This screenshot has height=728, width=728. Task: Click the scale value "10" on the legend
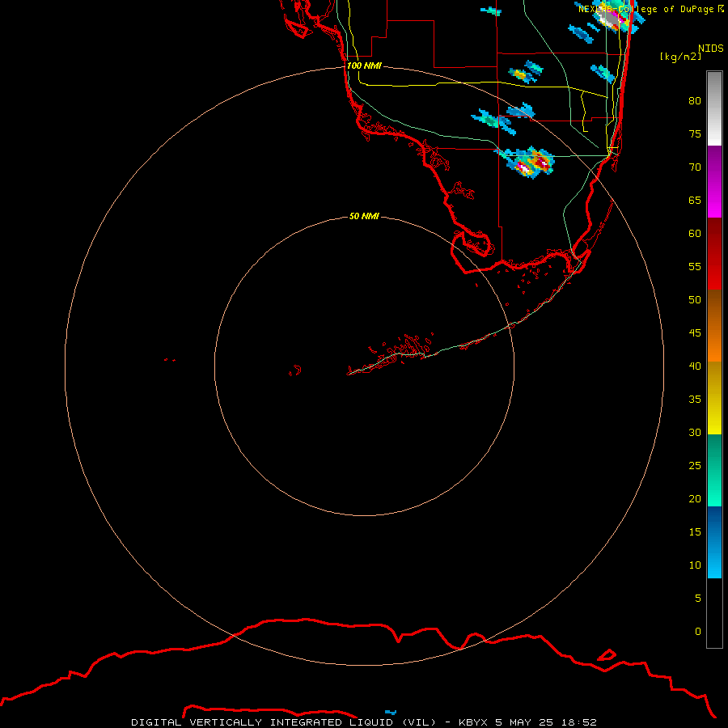pos(695,565)
